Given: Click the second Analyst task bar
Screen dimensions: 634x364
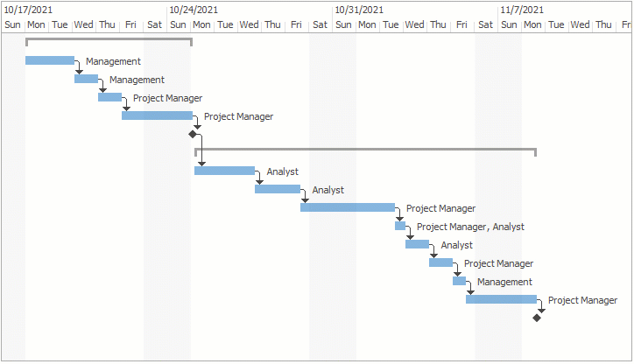Looking at the screenshot, I should pos(278,189).
